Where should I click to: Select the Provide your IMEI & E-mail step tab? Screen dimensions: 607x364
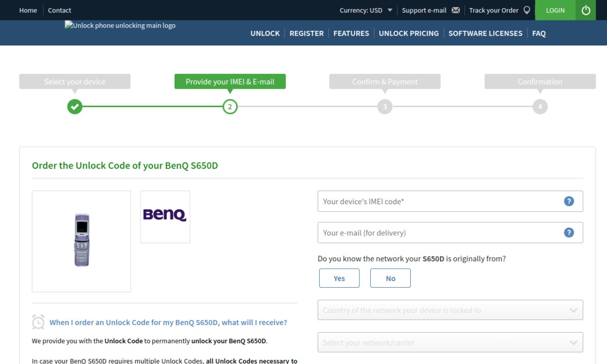(230, 82)
